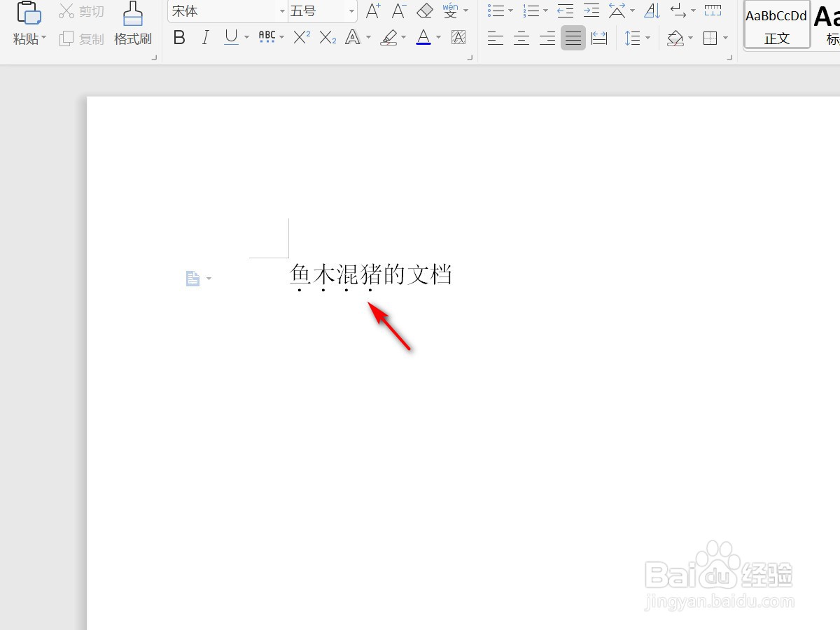Click the Cut (剪切) button
The image size is (840, 630).
pos(81,11)
